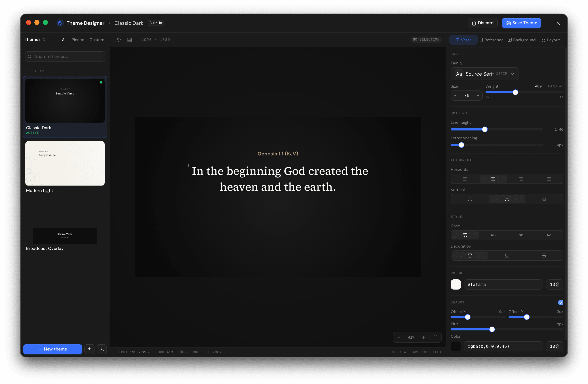588x384 pixels.
Task: Open the Source Serif font family dropdown
Action: pos(484,74)
